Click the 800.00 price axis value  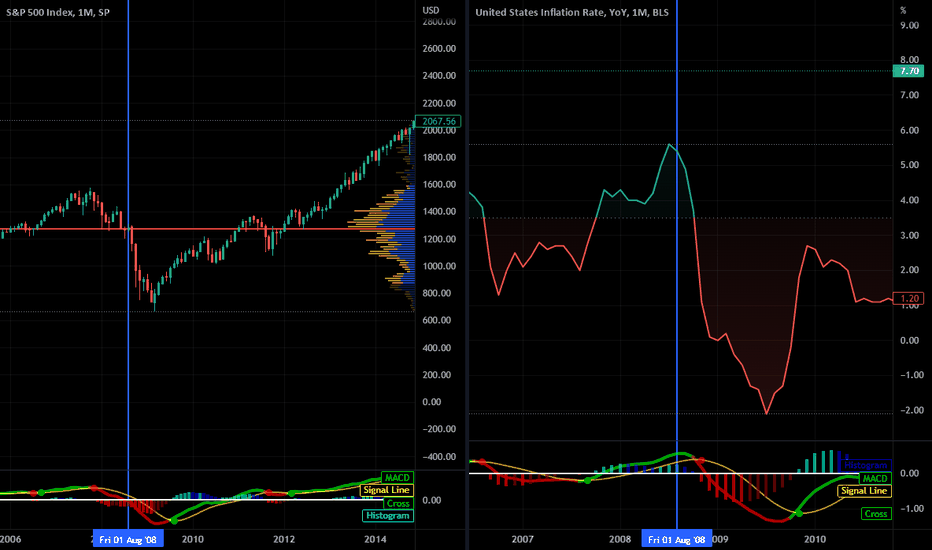point(436,293)
